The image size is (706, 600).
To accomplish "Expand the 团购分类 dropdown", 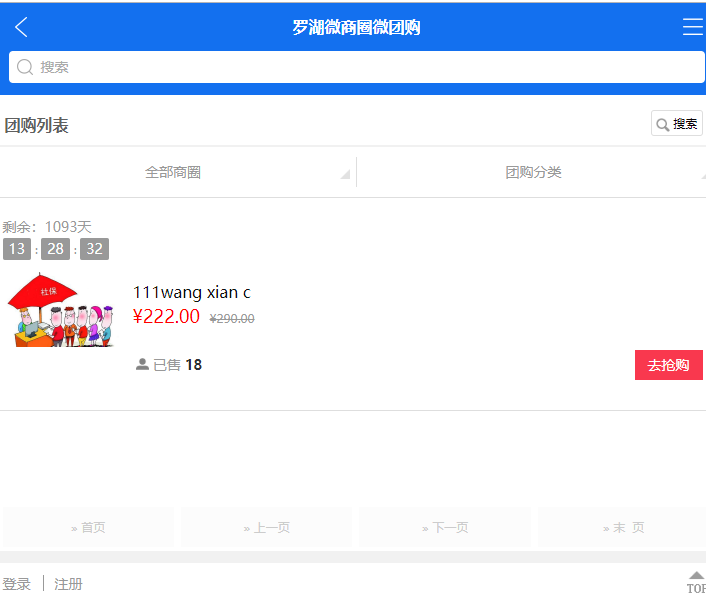I will [533, 172].
